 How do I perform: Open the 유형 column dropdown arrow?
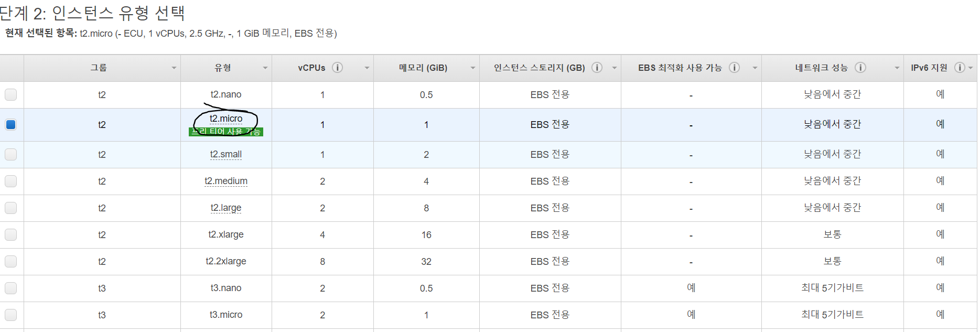point(265,68)
